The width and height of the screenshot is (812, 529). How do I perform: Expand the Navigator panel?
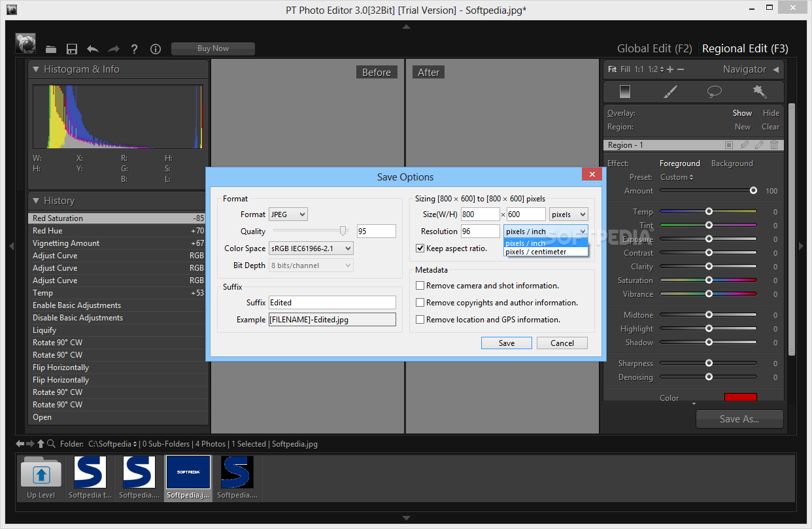click(776, 69)
